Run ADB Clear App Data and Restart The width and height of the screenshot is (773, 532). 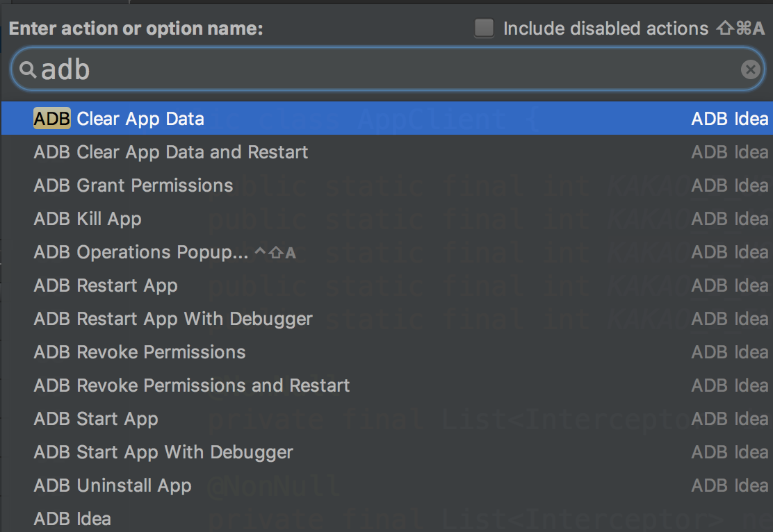(171, 152)
